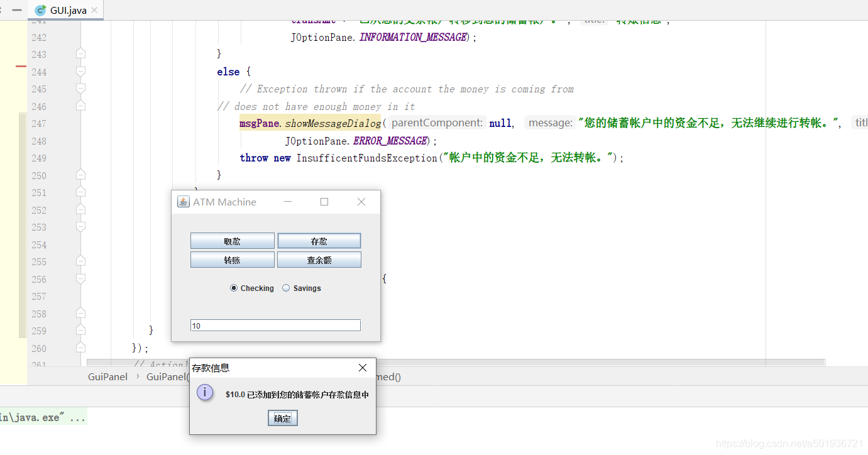Click the fold marker at line 255
The image size is (868, 455).
pos(80,261)
